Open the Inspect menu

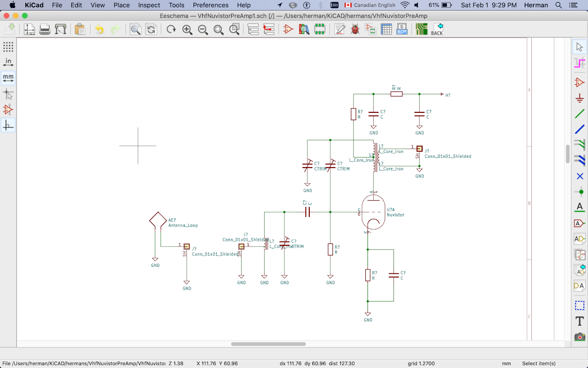tap(149, 5)
